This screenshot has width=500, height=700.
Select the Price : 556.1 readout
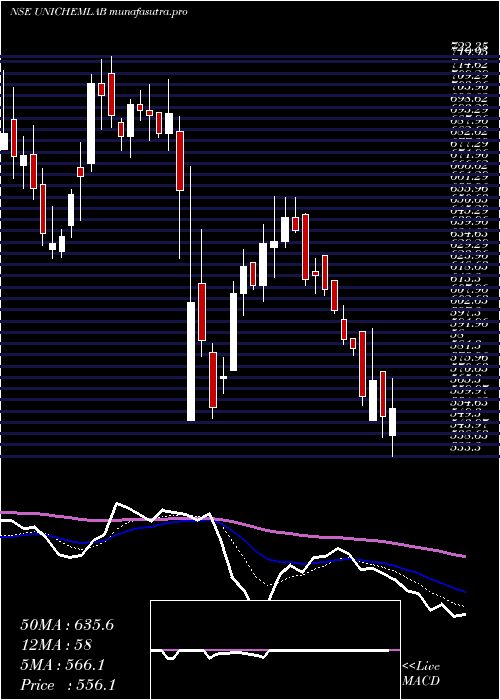point(67,685)
